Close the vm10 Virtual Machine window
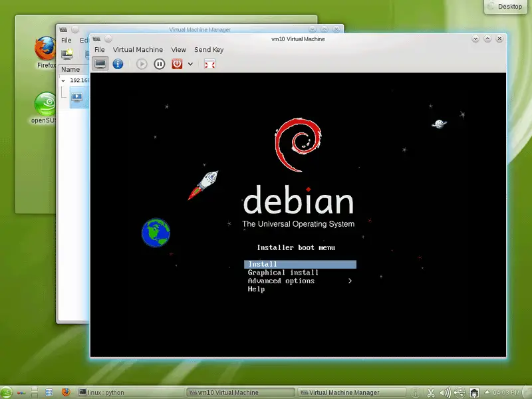 (x=499, y=39)
